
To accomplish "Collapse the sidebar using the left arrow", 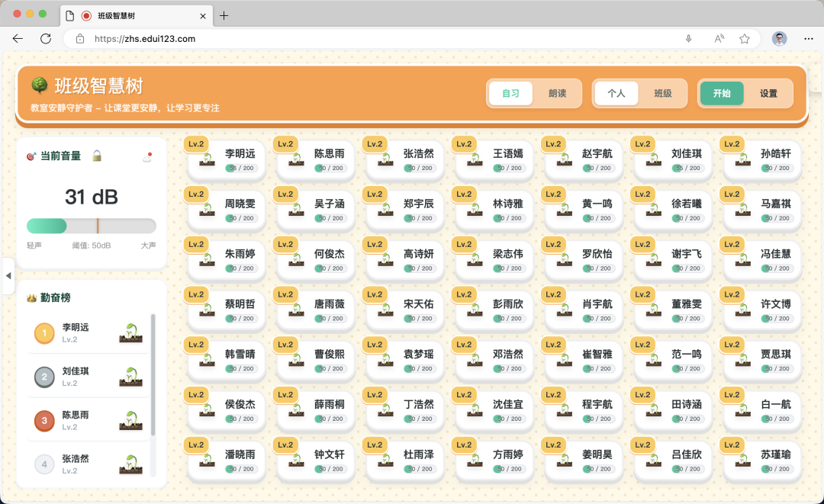I will coord(8,276).
